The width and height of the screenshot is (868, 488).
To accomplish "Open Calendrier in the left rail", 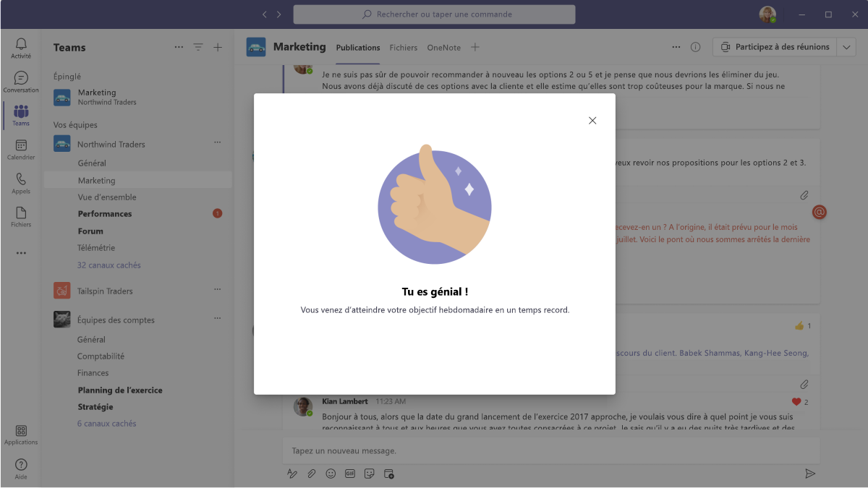I will click(21, 150).
